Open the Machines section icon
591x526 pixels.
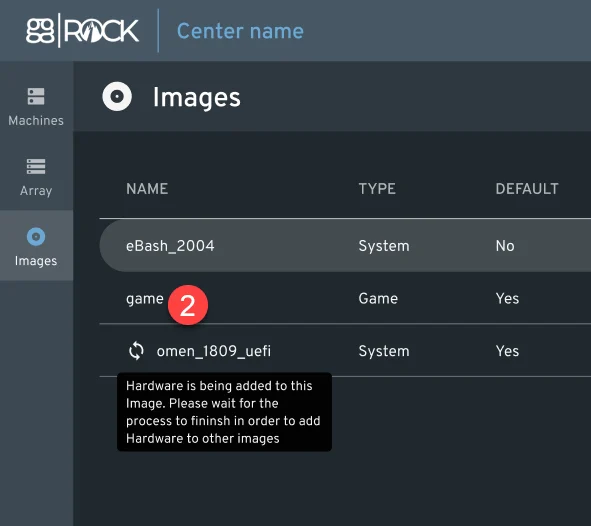point(36,96)
